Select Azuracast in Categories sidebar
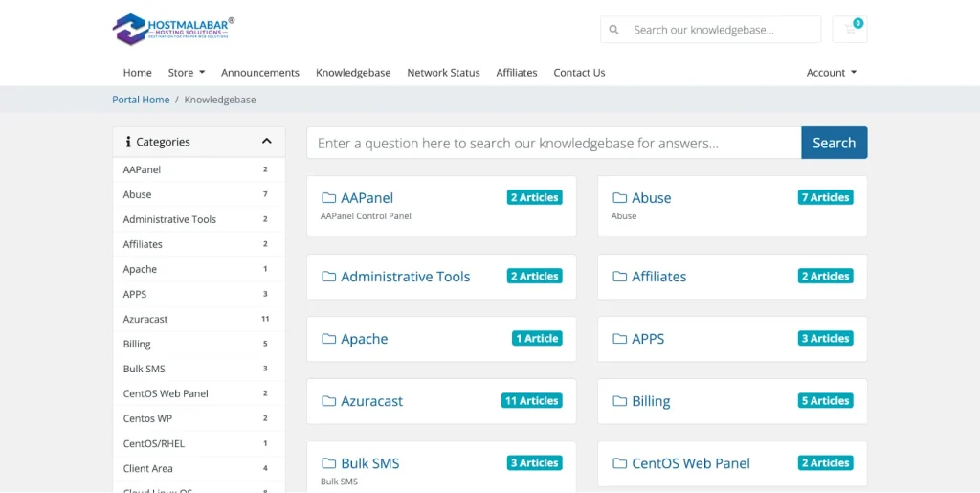Image resolution: width=980 pixels, height=493 pixels. click(x=199, y=320)
